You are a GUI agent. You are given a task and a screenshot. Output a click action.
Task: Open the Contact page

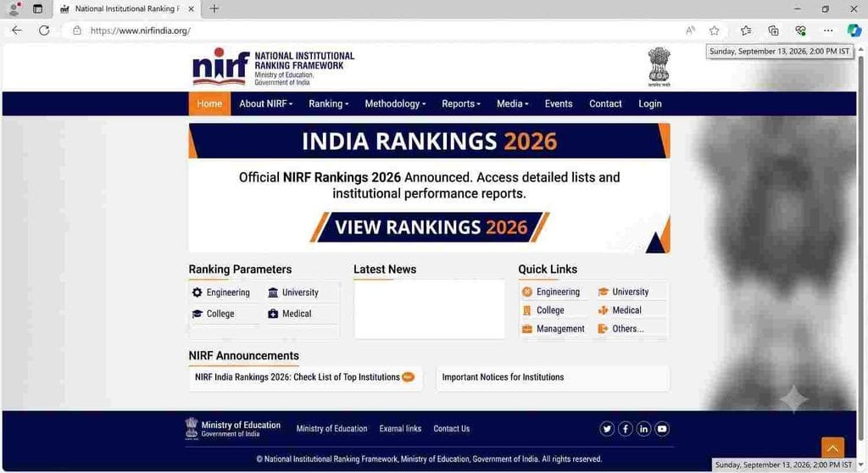coord(605,103)
